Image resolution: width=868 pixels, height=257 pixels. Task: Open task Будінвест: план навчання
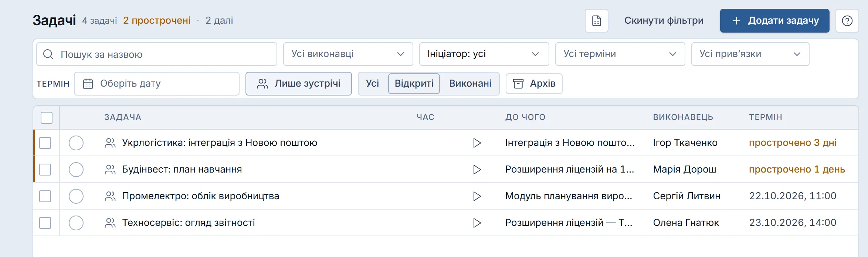pyautogui.click(x=182, y=170)
